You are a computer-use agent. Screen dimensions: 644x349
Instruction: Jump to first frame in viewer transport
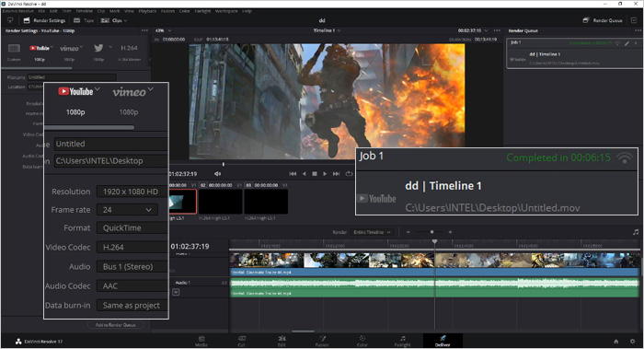[293, 174]
